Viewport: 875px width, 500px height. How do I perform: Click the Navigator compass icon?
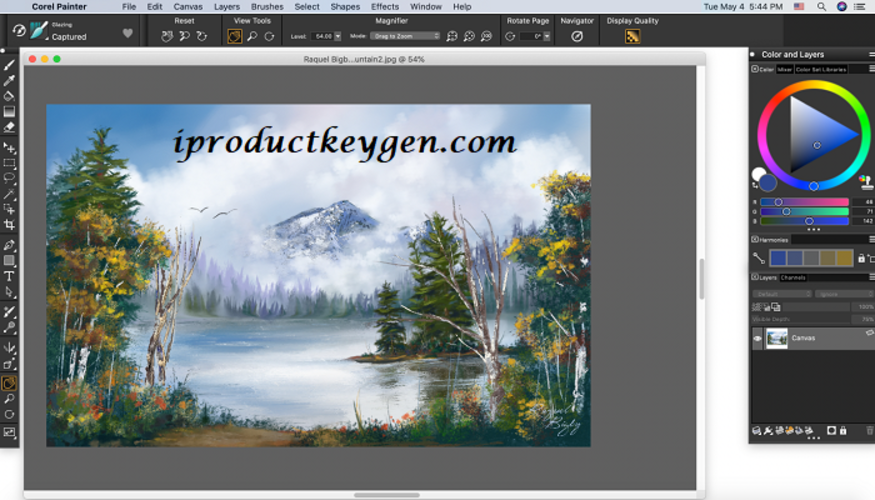coord(577,36)
